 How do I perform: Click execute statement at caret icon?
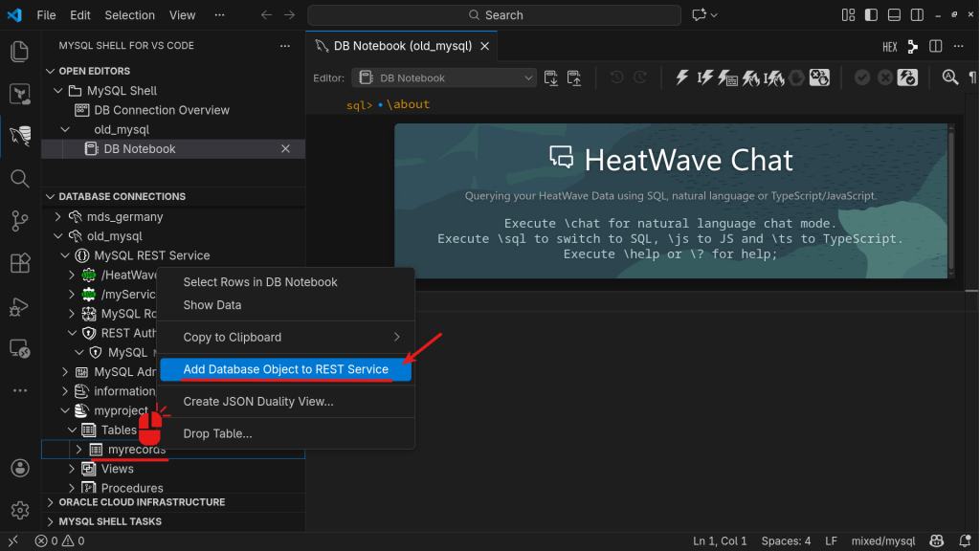click(x=704, y=77)
